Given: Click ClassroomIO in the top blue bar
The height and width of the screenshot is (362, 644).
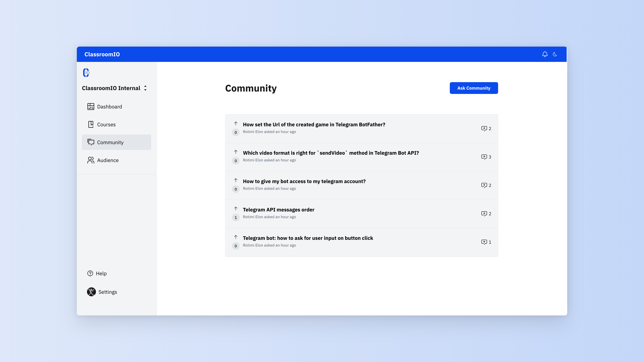Looking at the screenshot, I should click(x=102, y=54).
